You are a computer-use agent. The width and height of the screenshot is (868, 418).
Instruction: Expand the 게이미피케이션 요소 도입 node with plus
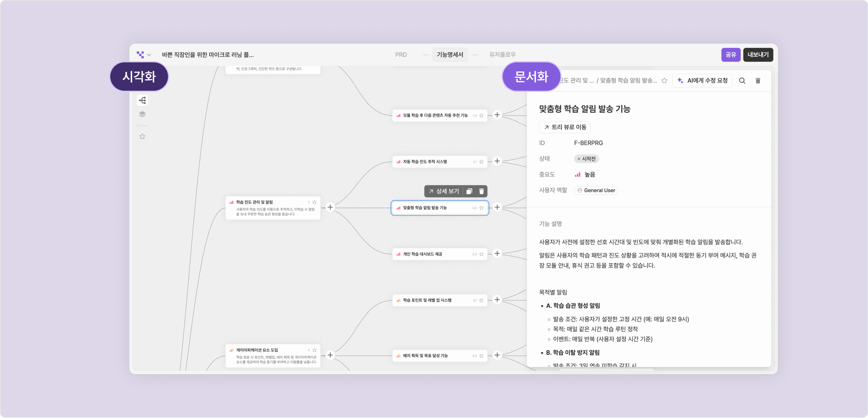point(330,355)
